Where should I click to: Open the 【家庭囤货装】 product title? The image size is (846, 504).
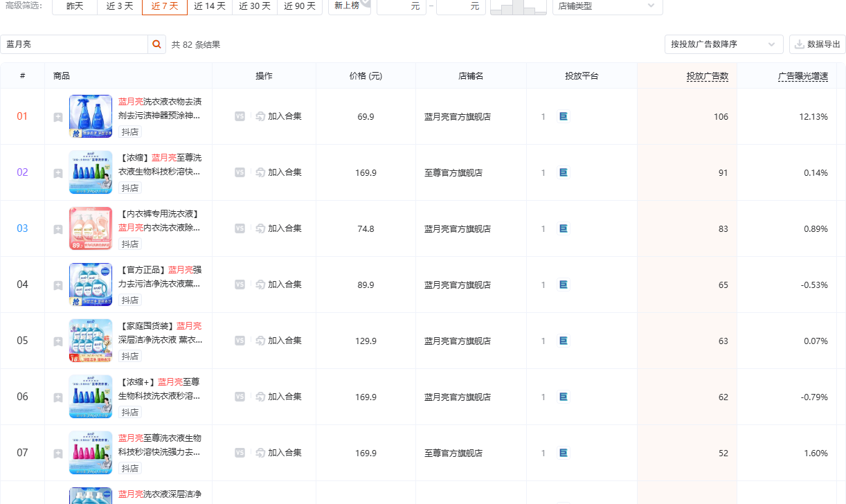(x=160, y=332)
